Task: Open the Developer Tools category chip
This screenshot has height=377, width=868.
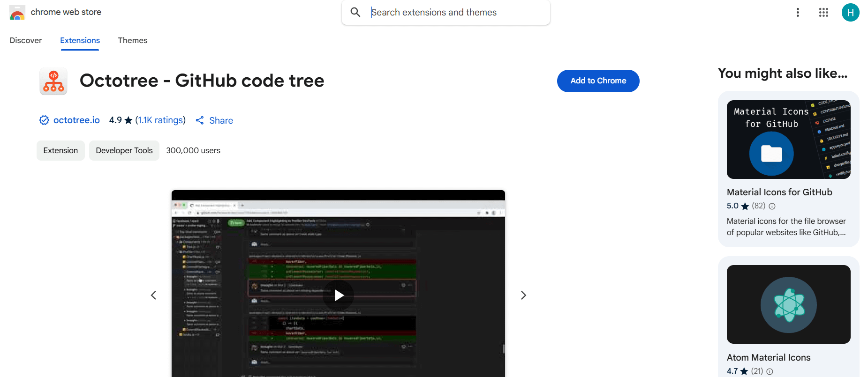Action: [x=124, y=150]
